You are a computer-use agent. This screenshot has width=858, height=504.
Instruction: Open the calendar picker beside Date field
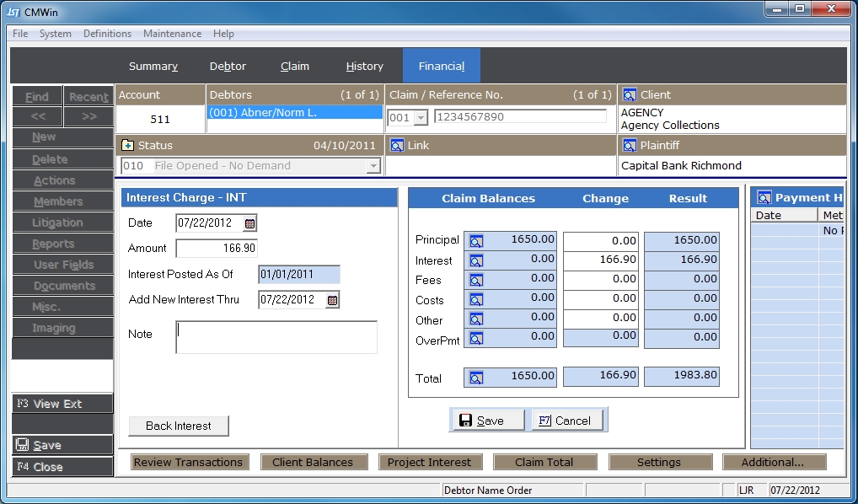click(249, 223)
